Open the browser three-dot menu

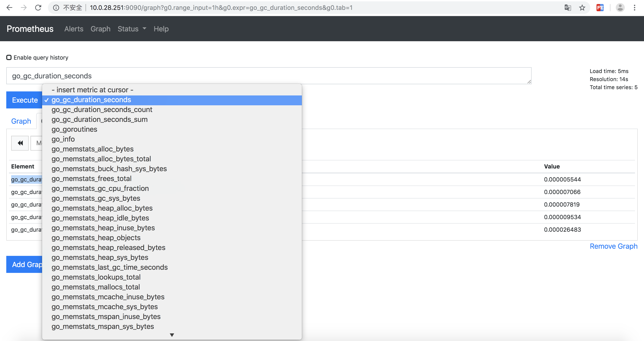[x=635, y=8]
